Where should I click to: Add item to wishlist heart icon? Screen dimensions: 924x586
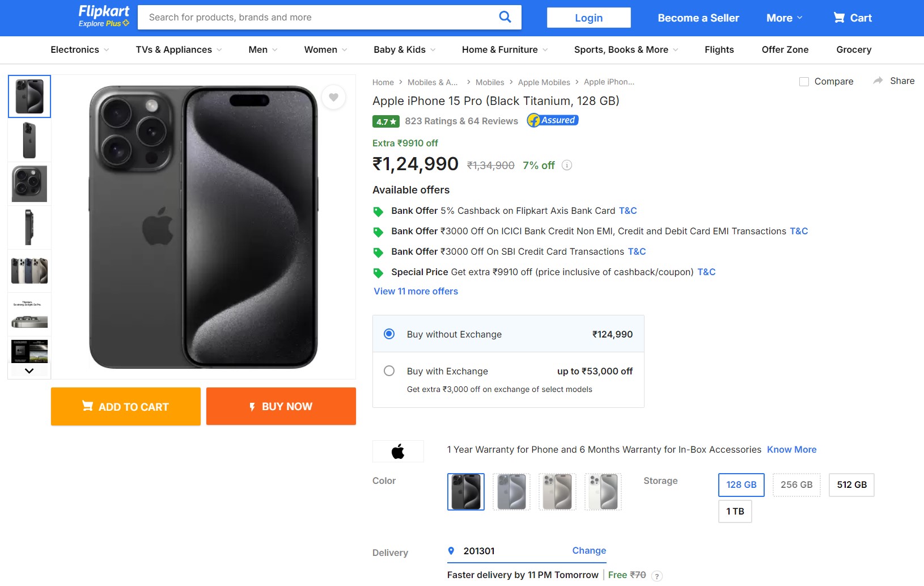click(x=333, y=97)
